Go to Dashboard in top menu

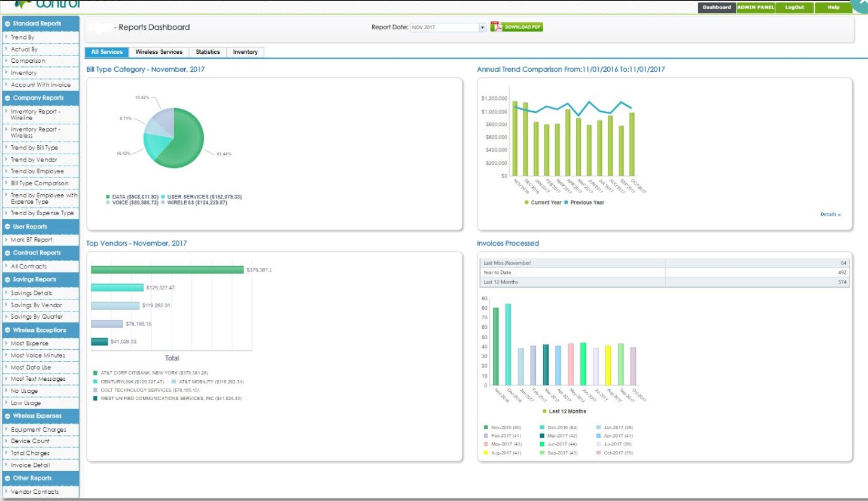pos(717,7)
